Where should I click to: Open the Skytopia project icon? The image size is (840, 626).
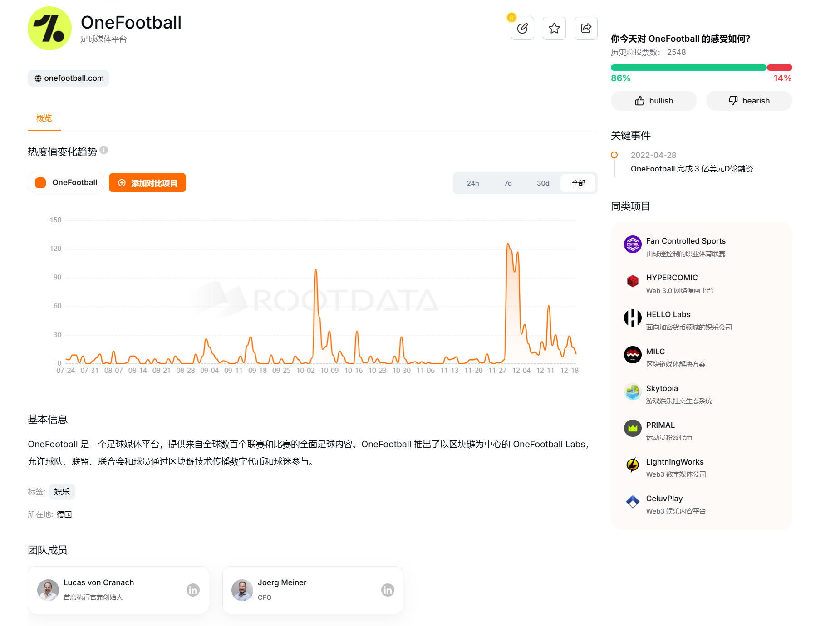click(x=633, y=391)
